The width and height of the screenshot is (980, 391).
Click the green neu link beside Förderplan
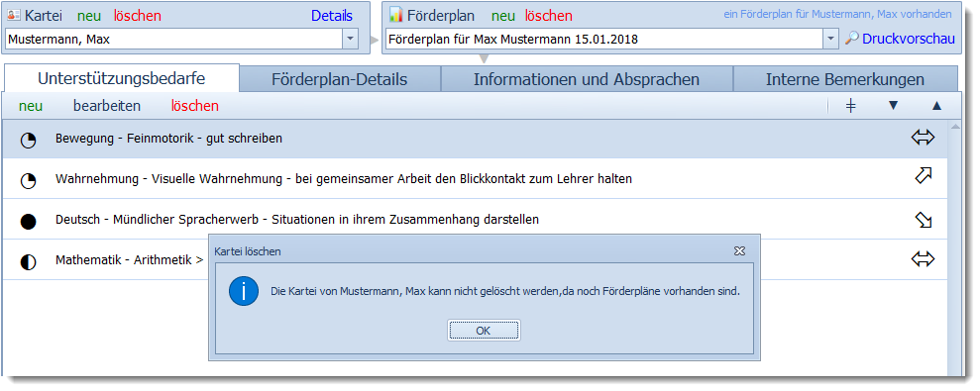(503, 16)
